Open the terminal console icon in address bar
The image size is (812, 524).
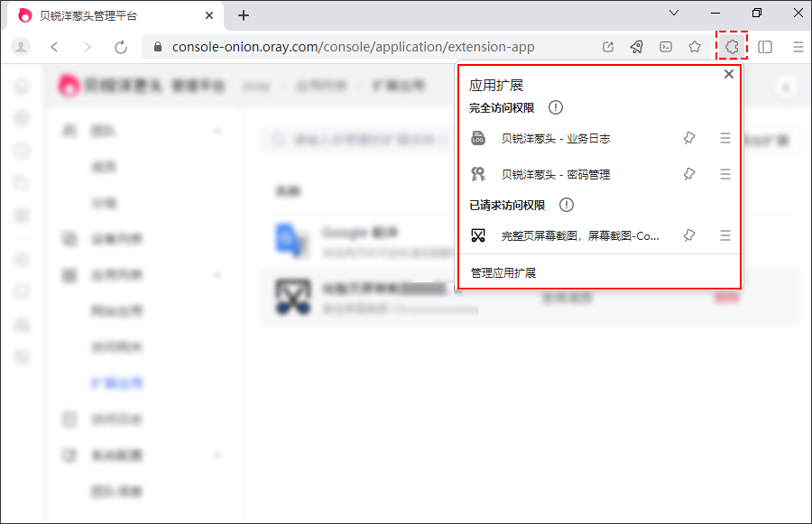(666, 47)
